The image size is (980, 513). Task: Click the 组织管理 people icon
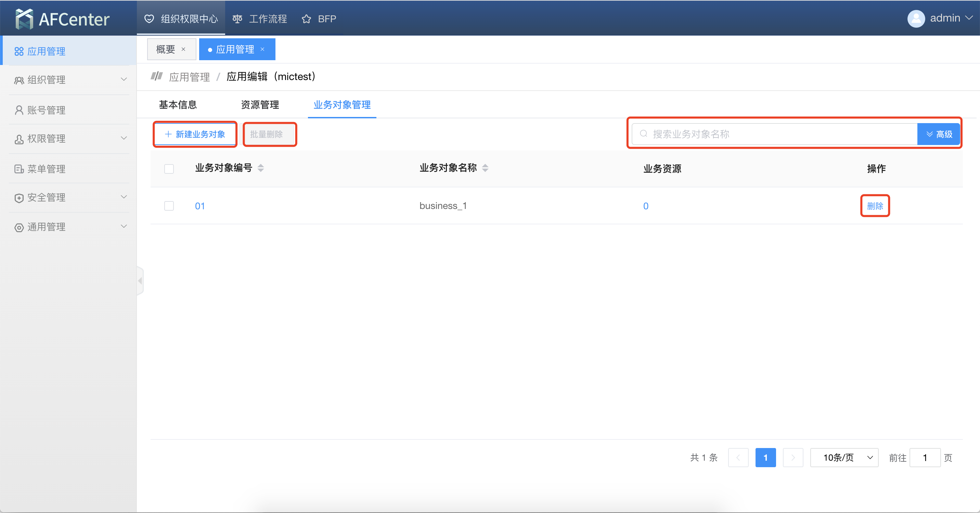[x=18, y=80]
